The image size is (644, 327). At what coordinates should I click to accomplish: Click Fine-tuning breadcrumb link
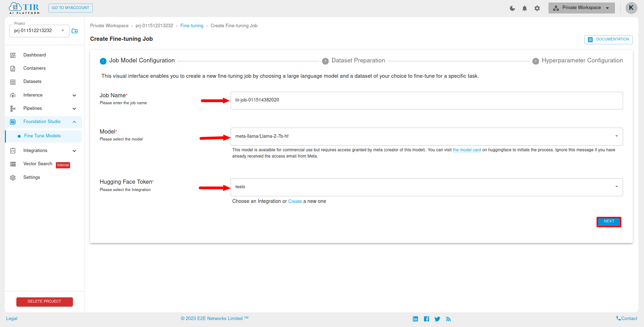[x=192, y=26]
